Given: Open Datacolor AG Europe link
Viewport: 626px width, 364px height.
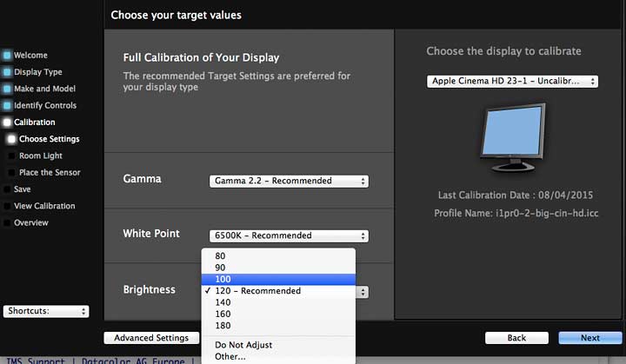Looking at the screenshot, I should point(133,361).
